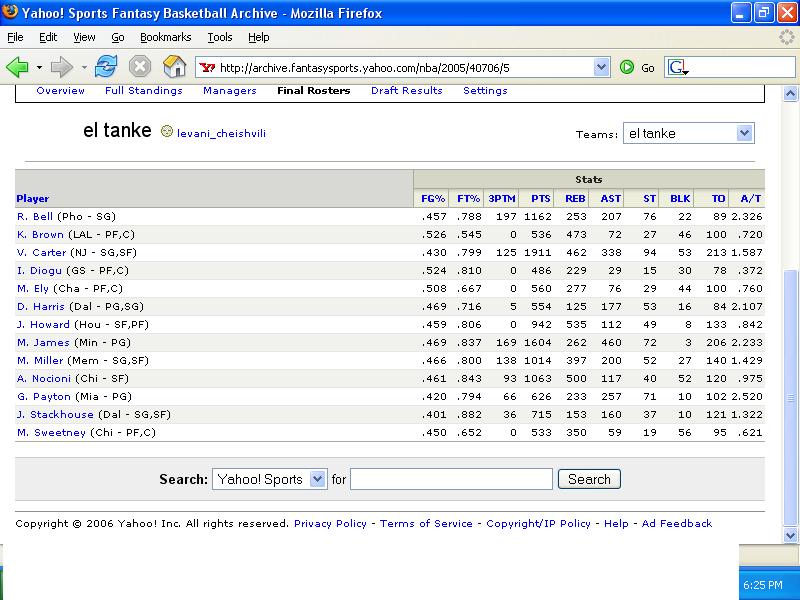Click the Google search engine icon
The height and width of the screenshot is (600, 800).
(677, 67)
